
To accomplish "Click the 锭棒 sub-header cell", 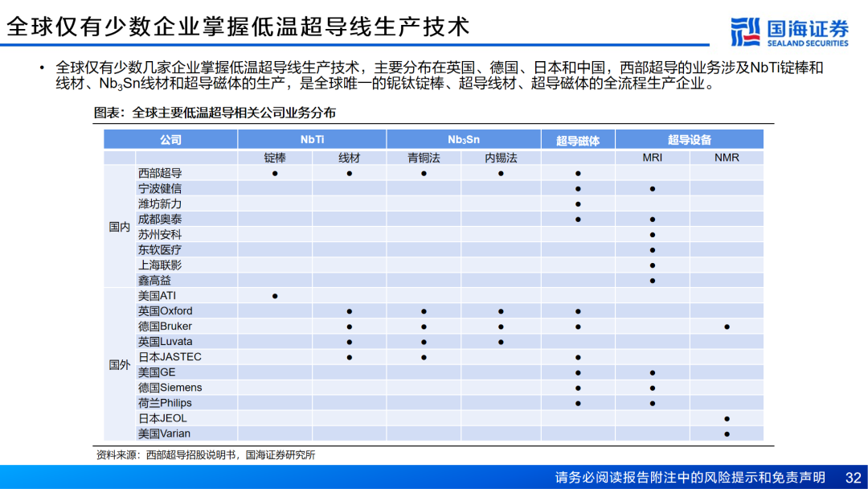I will [x=275, y=158].
